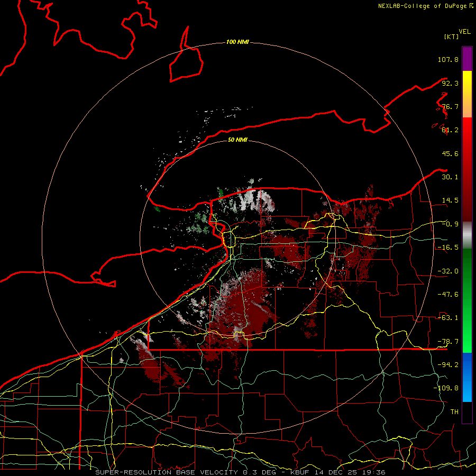Click the -47.6 velocity scale value
The width and height of the screenshot is (476, 476).
(448, 295)
